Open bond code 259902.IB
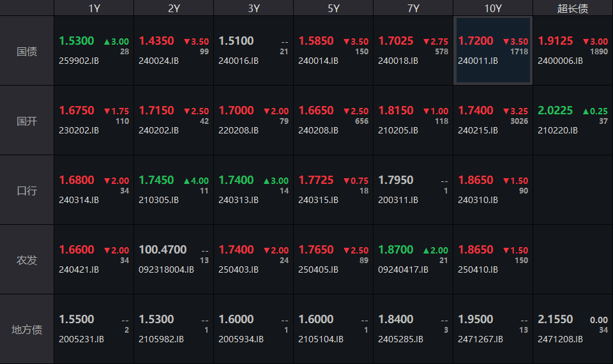The width and height of the screenshot is (613, 364). (79, 61)
